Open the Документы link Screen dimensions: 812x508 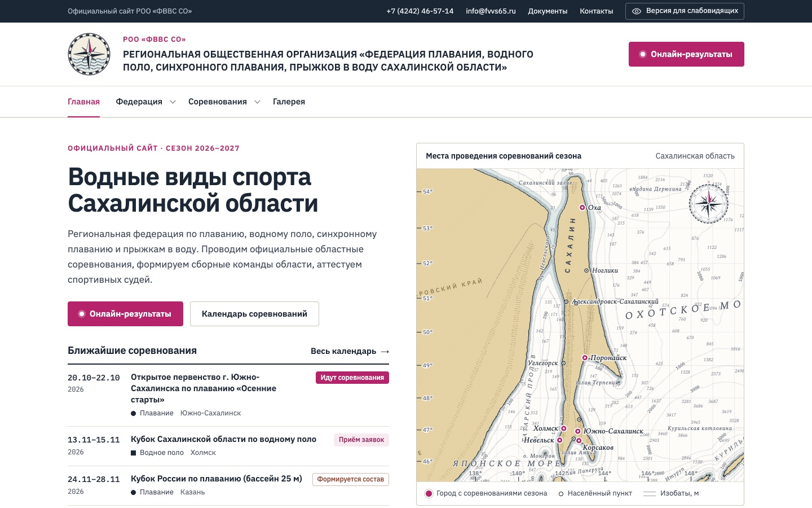click(x=548, y=11)
